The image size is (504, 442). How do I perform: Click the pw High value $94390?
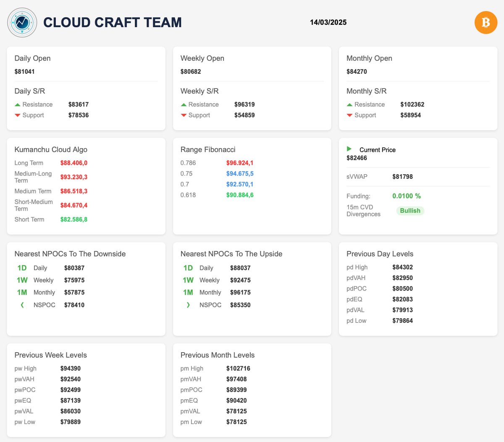click(70, 369)
